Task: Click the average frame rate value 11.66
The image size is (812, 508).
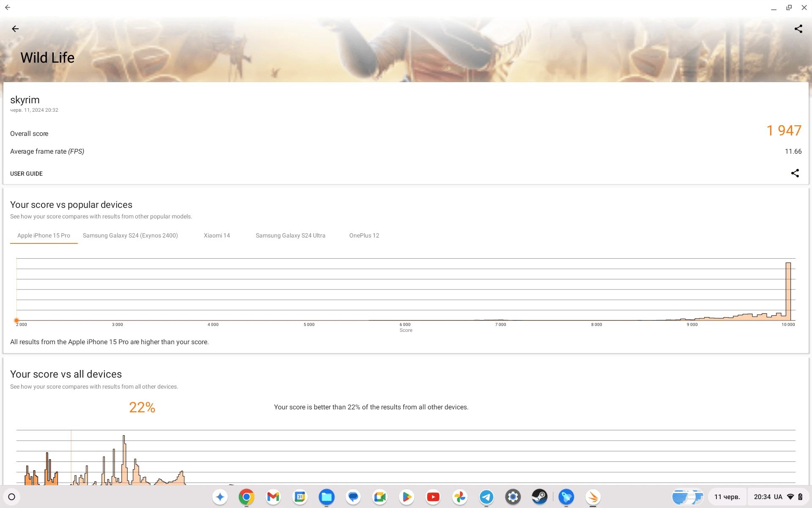Action: [793, 152]
